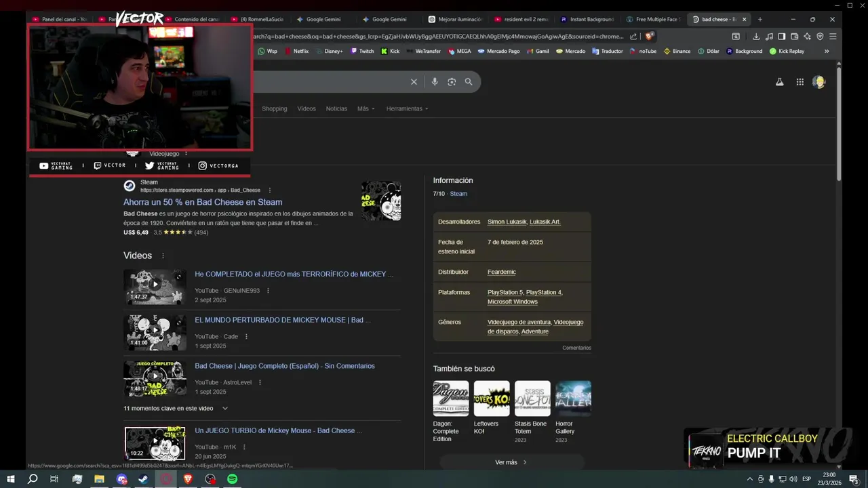Open Brave Shields lion icon

(649, 36)
